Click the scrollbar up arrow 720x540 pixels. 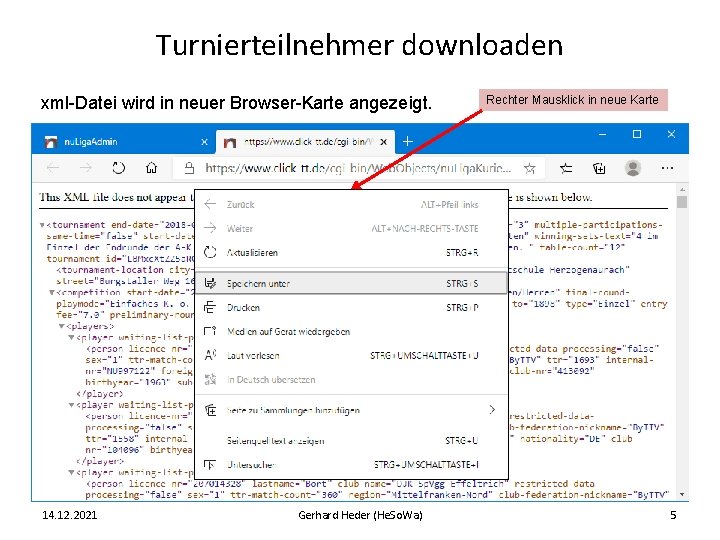(x=682, y=189)
